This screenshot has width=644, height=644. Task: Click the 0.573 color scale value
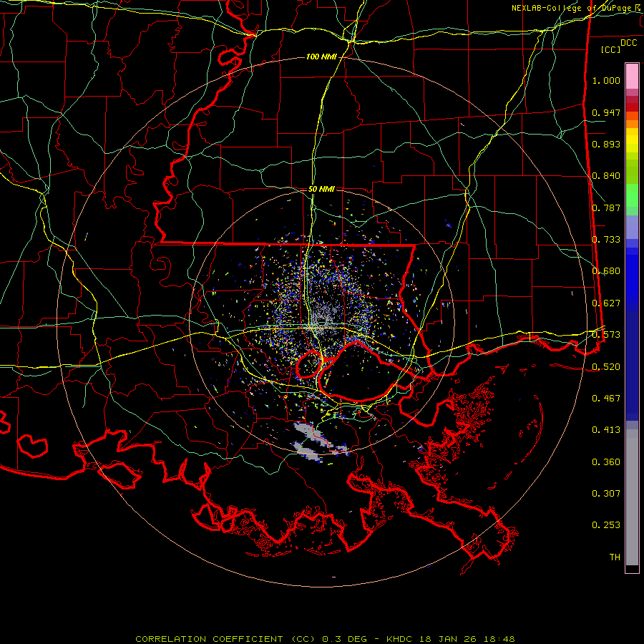(x=606, y=335)
